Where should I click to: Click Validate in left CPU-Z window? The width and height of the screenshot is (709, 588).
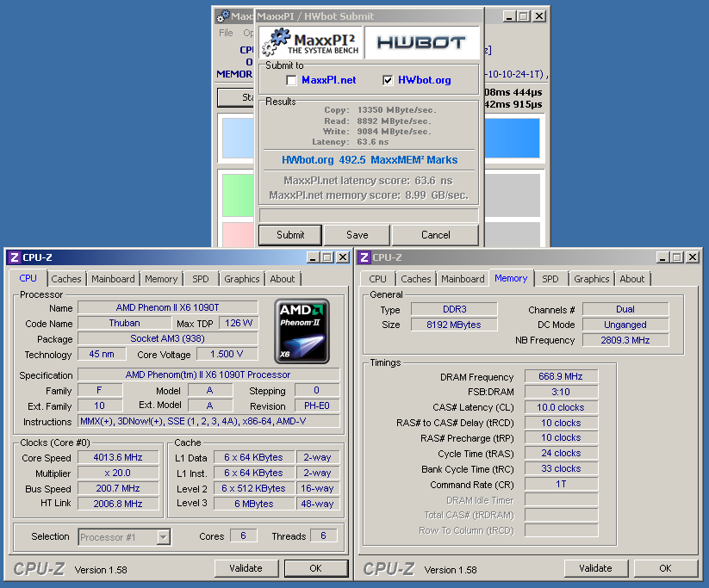click(x=246, y=568)
